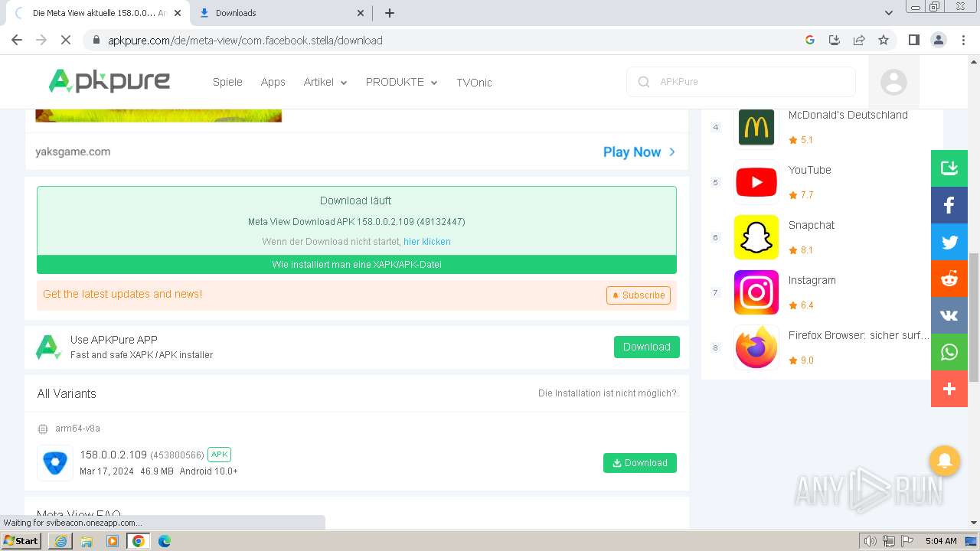This screenshot has height=551, width=980.
Task: Share on Facebook via sidebar icon
Action: coord(949,205)
